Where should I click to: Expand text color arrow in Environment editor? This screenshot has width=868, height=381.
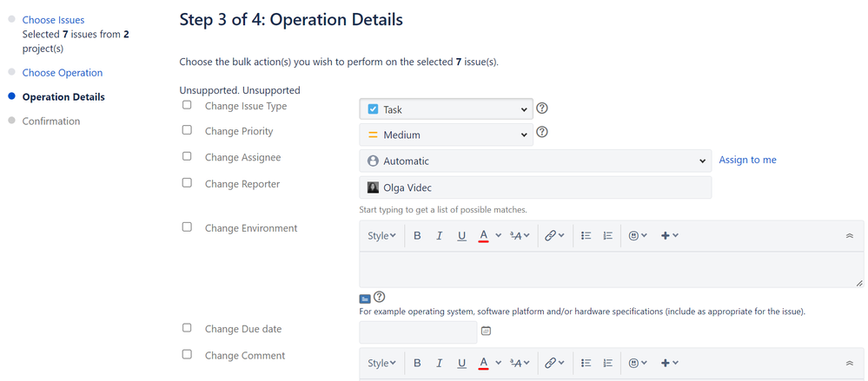coord(498,235)
